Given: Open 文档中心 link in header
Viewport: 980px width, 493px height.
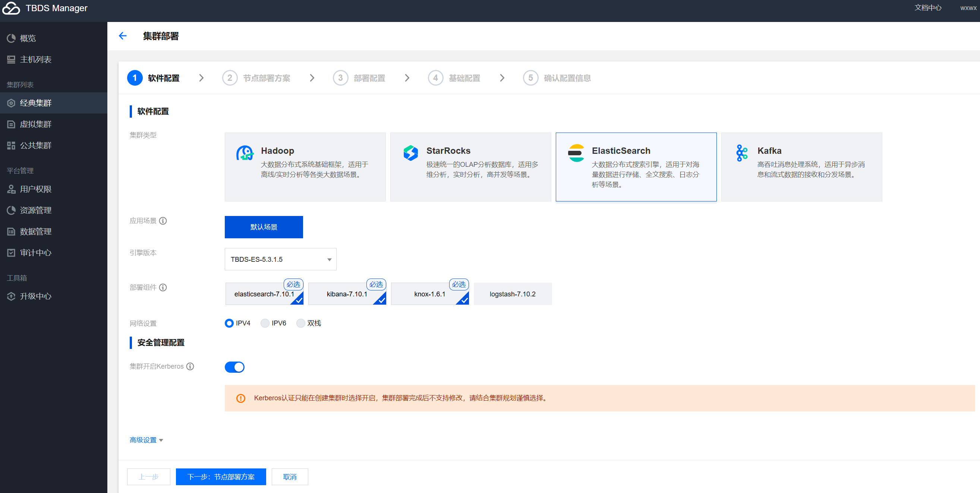Looking at the screenshot, I should pyautogui.click(x=927, y=7).
